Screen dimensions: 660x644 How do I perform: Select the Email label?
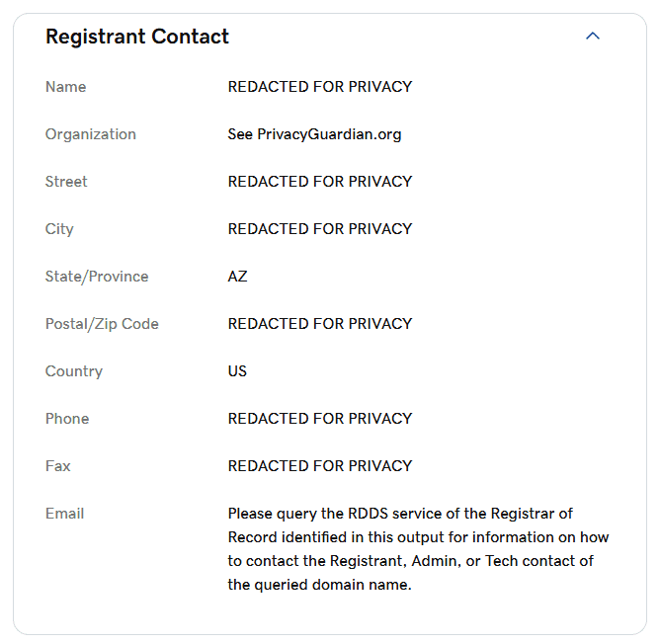[65, 514]
